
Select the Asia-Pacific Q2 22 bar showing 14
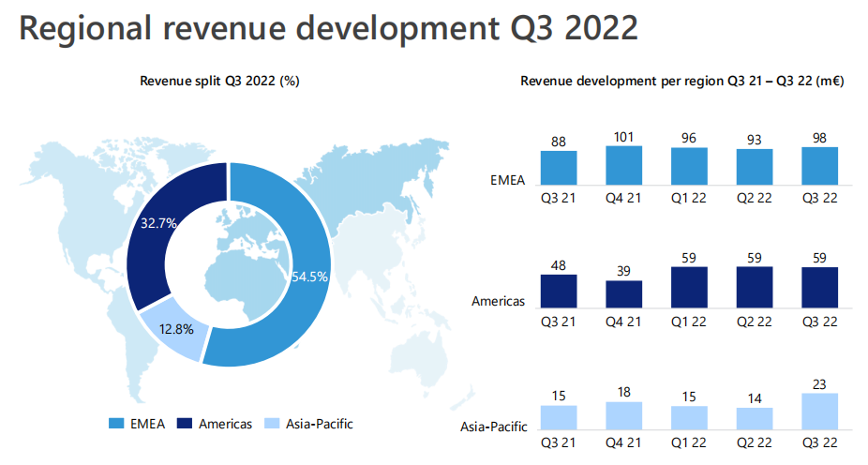[x=755, y=417]
